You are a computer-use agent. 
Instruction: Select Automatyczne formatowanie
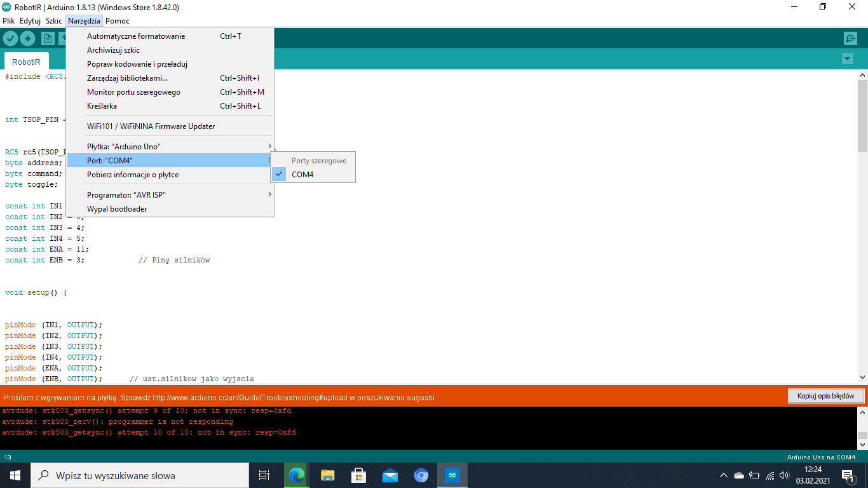point(170,36)
